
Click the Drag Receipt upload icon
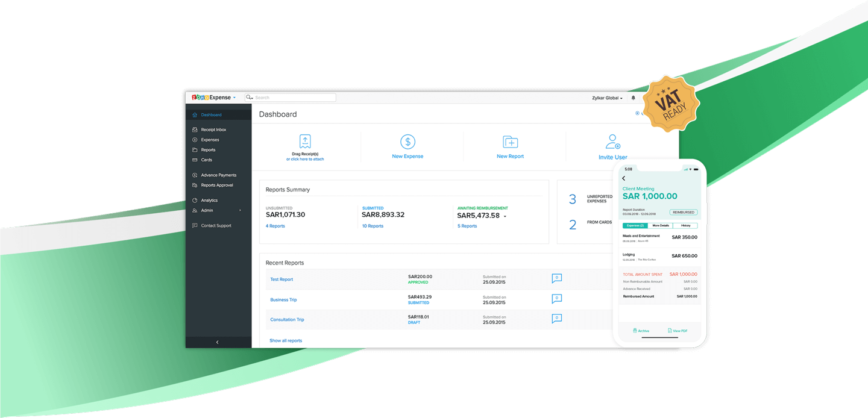point(305,142)
